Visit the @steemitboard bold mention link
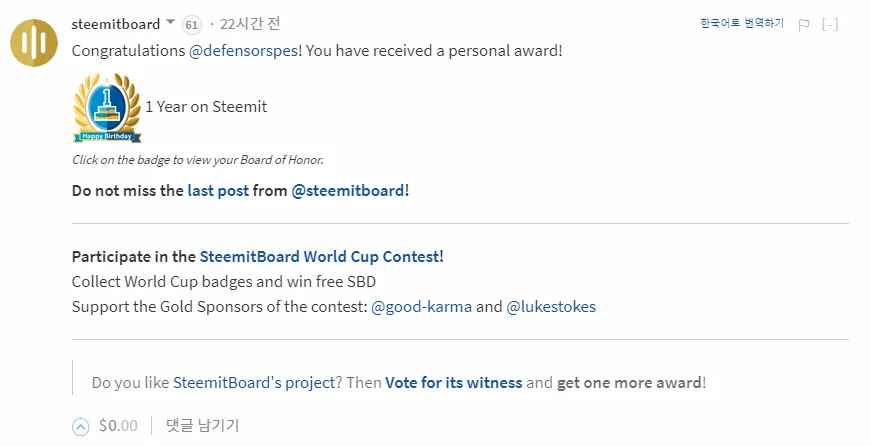Screen dimensions: 871x446 (348, 191)
